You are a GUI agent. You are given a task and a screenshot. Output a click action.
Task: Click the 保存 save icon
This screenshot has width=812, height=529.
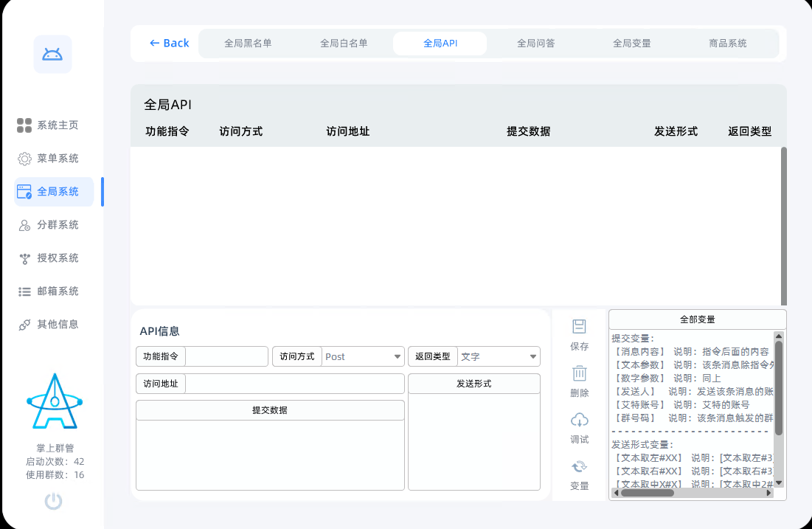pyautogui.click(x=580, y=325)
